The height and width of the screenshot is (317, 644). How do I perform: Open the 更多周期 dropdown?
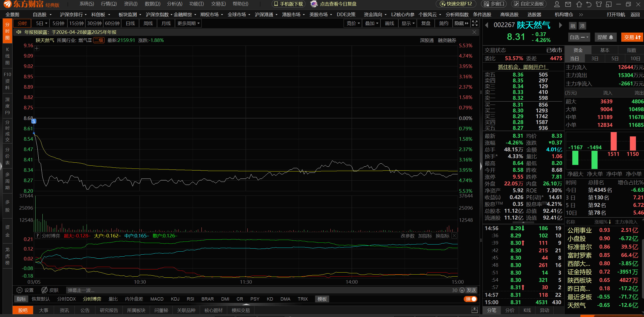pyautogui.click(x=188, y=23)
